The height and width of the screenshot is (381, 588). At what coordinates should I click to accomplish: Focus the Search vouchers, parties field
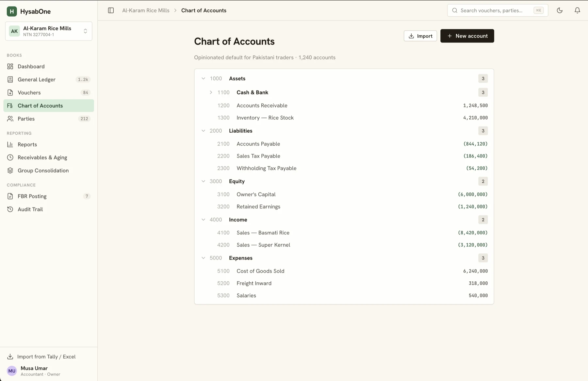498,10
